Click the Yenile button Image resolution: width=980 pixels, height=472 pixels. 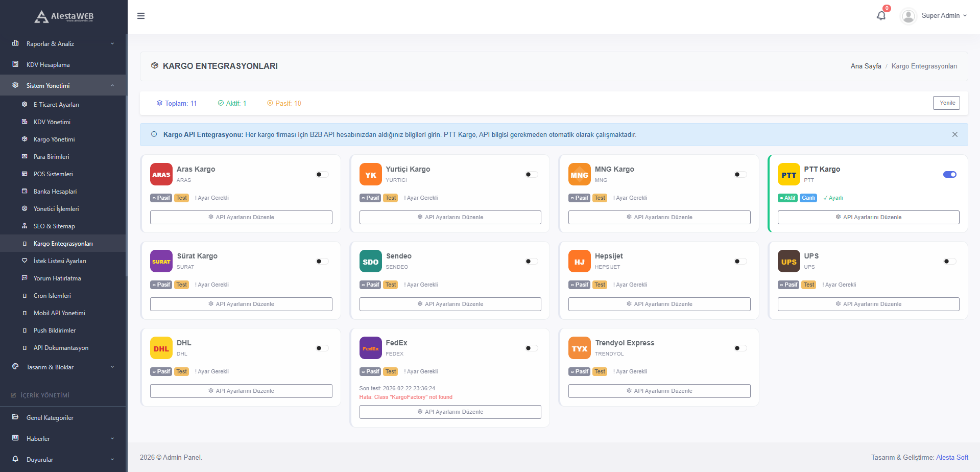pyautogui.click(x=946, y=103)
